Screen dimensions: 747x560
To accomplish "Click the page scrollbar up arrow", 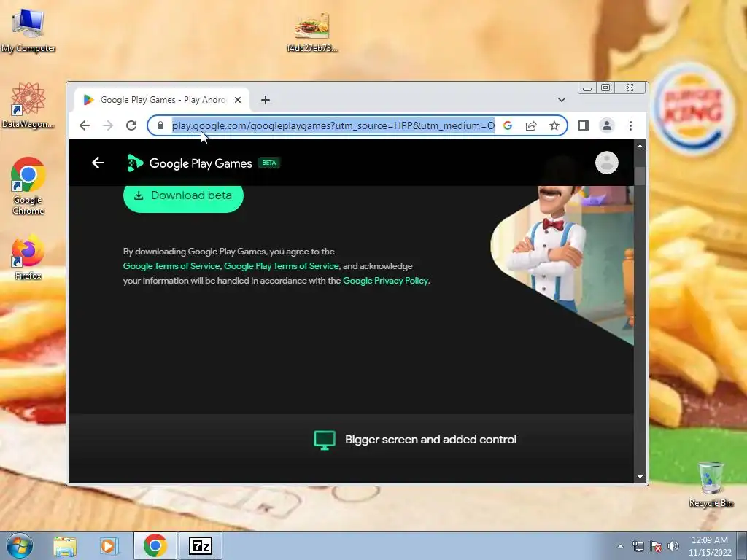I will [x=640, y=146].
